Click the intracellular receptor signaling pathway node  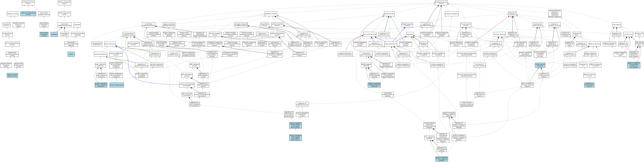pyautogui.click(x=388, y=94)
